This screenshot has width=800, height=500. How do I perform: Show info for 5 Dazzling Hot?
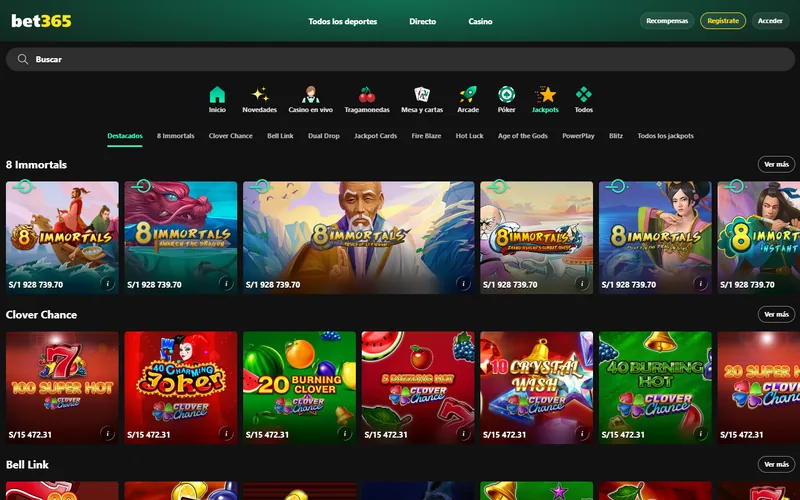click(463, 434)
